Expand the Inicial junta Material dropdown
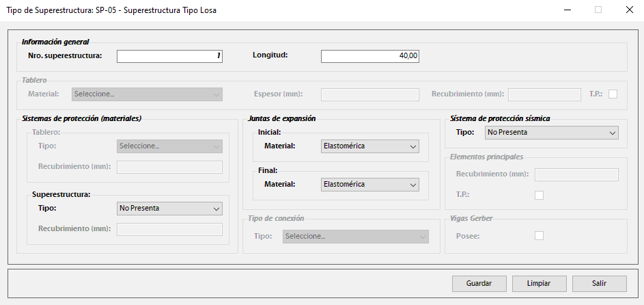The height and width of the screenshot is (305, 644). (369, 146)
